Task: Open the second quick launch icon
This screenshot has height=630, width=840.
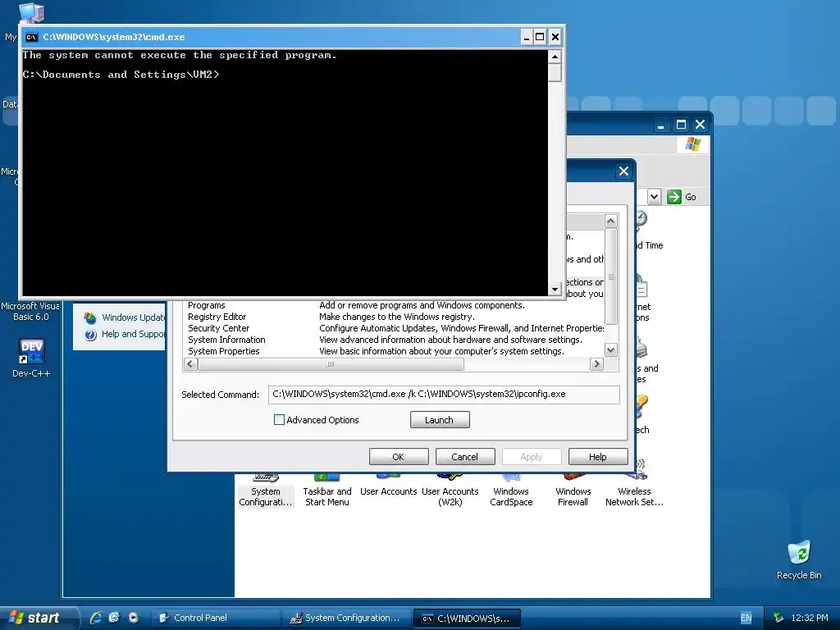Action: [x=114, y=618]
